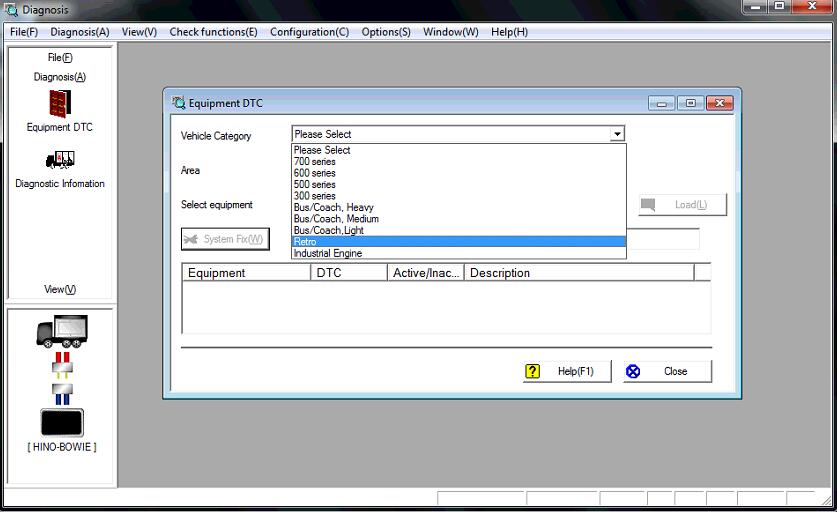
Task: Choose 'Bus/Coach,Light' from the list
Action: pos(459,230)
